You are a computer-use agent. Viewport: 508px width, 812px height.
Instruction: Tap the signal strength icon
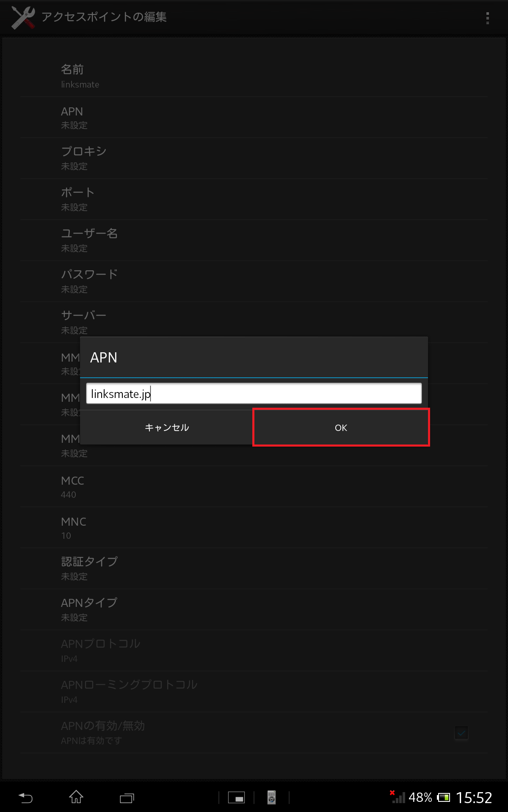(x=398, y=797)
